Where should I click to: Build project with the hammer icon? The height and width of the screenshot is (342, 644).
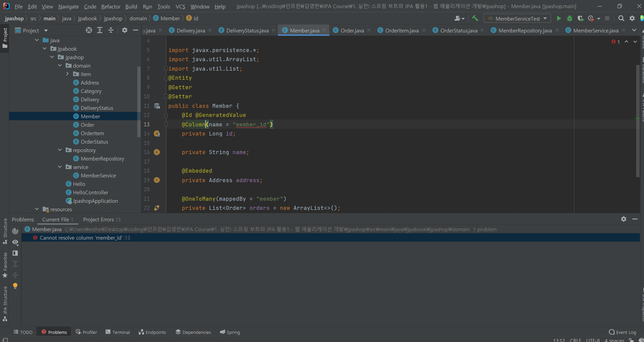[475, 19]
